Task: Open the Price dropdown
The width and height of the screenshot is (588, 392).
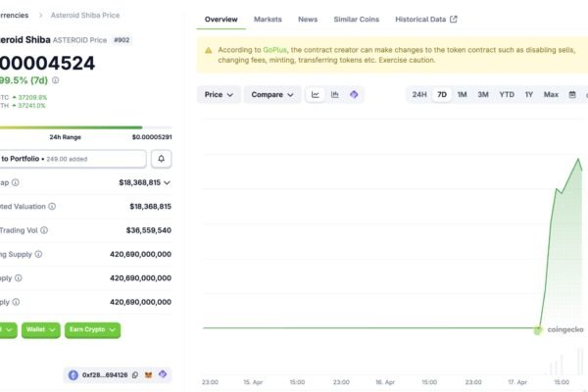Action: tap(219, 94)
